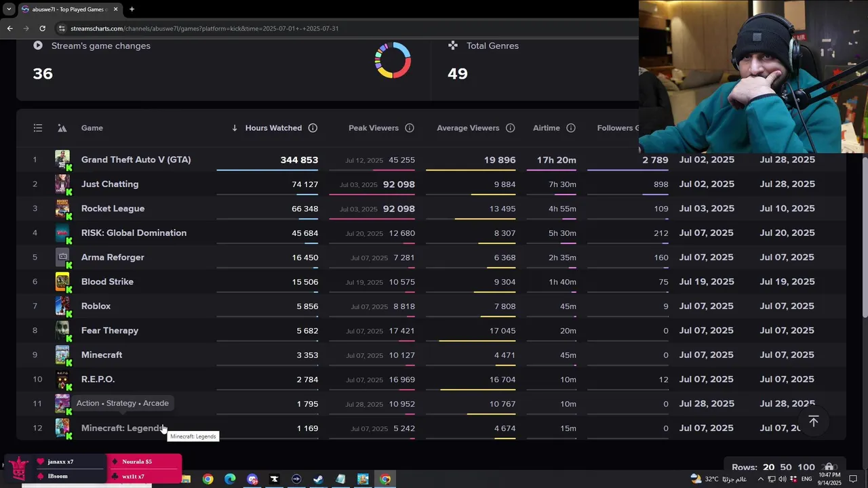Open the Fear Therapy link
This screenshot has height=488, width=868.
click(110, 331)
